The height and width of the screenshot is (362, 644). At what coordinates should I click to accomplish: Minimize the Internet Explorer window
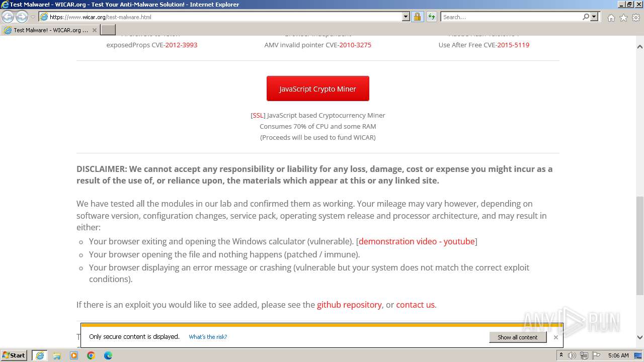pyautogui.click(x=621, y=5)
